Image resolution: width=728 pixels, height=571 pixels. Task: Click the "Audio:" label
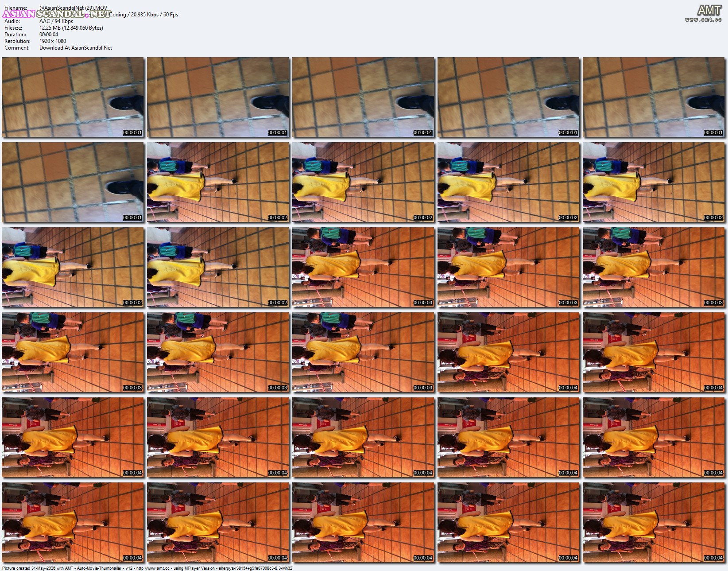12,21
